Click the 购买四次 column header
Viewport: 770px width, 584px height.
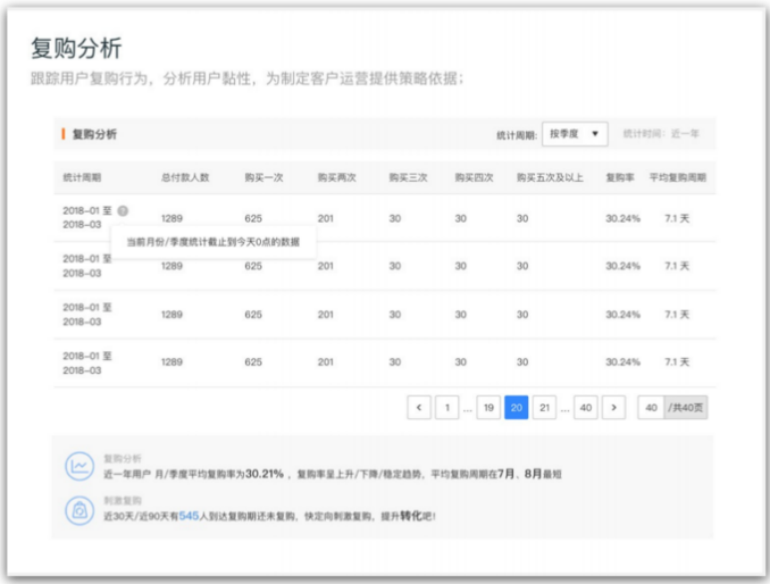point(474,177)
